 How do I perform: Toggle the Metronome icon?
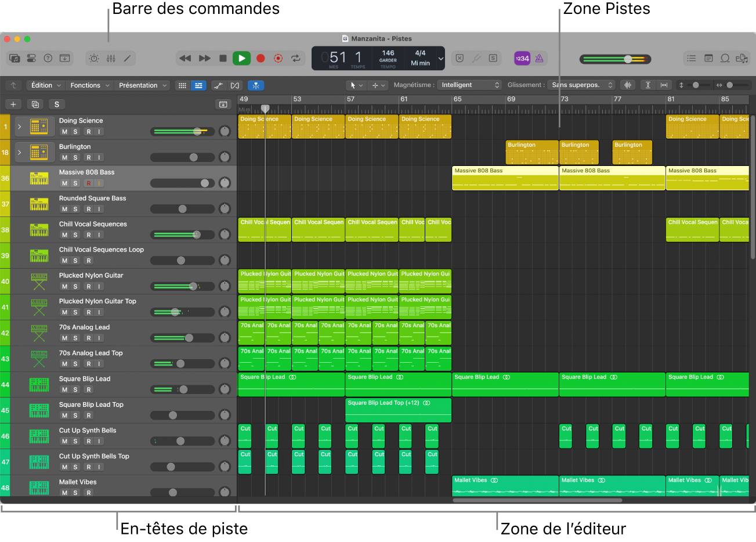pos(538,58)
